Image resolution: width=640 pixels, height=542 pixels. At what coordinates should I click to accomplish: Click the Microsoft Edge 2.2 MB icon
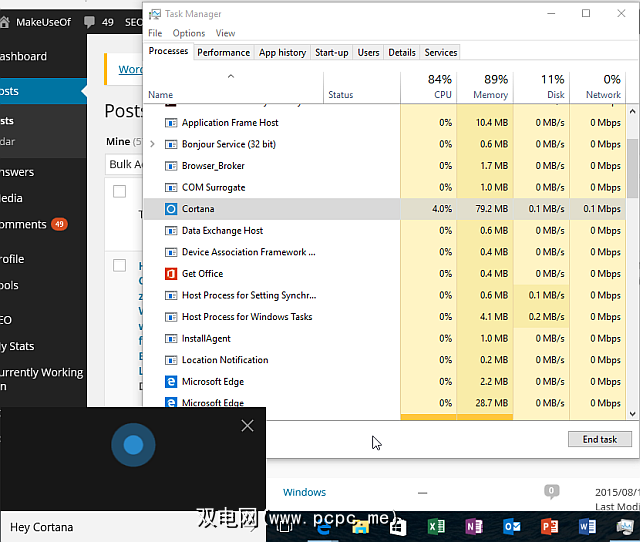tap(171, 382)
